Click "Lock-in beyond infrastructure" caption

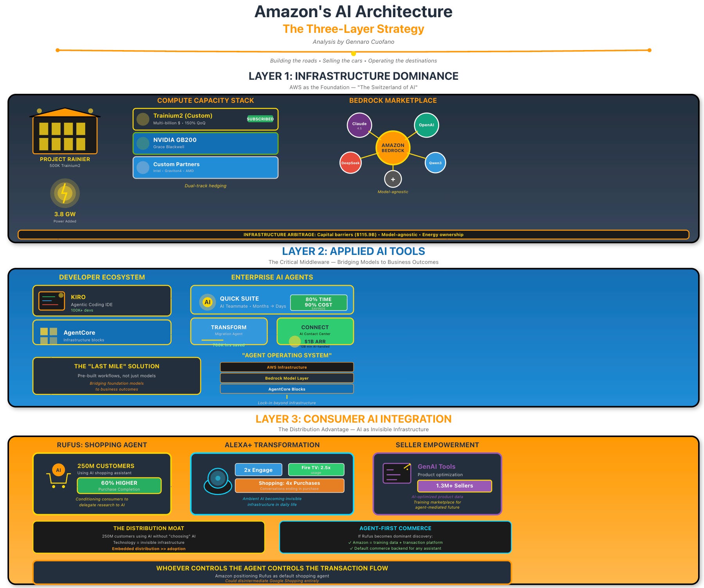(287, 403)
